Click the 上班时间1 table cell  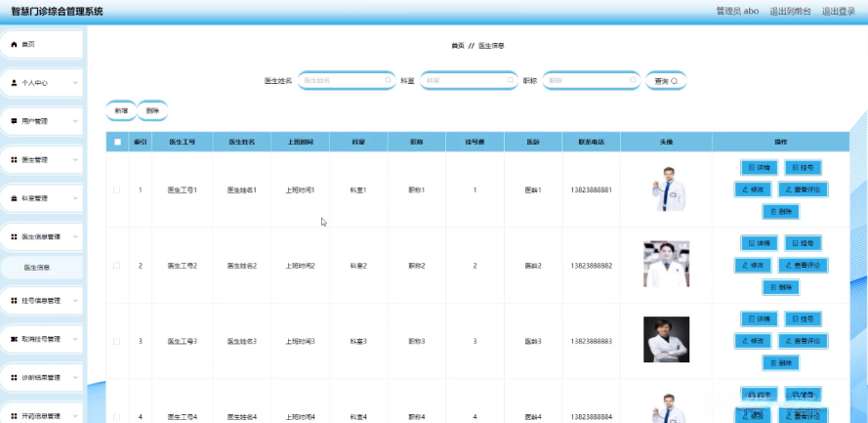coord(300,190)
